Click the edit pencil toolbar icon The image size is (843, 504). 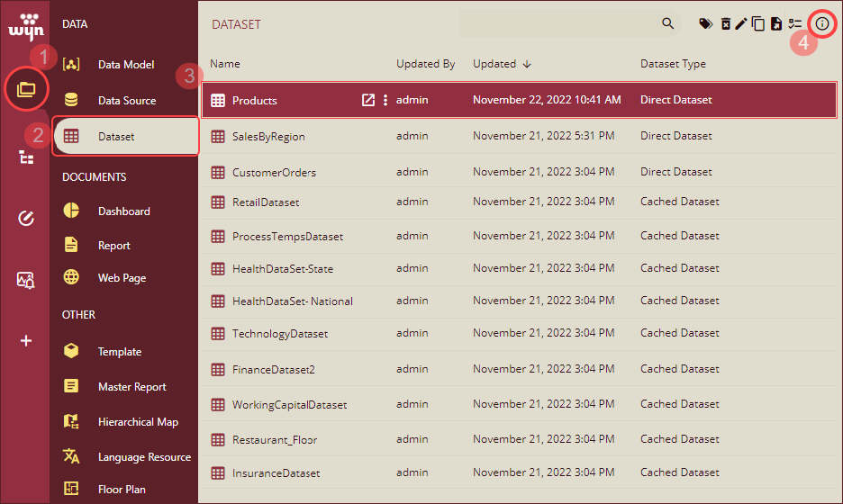[x=741, y=23]
